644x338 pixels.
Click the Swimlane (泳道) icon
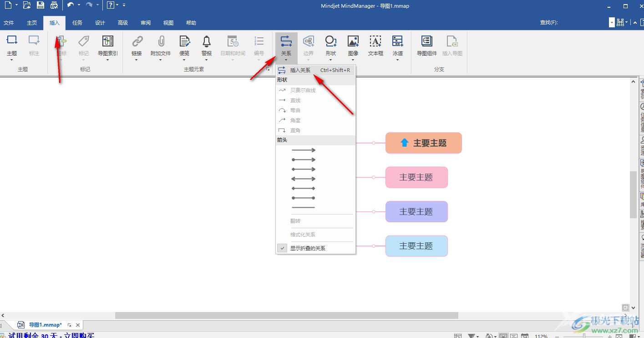398,41
